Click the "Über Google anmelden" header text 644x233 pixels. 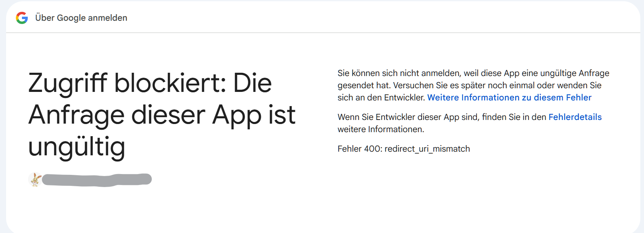coord(81,18)
